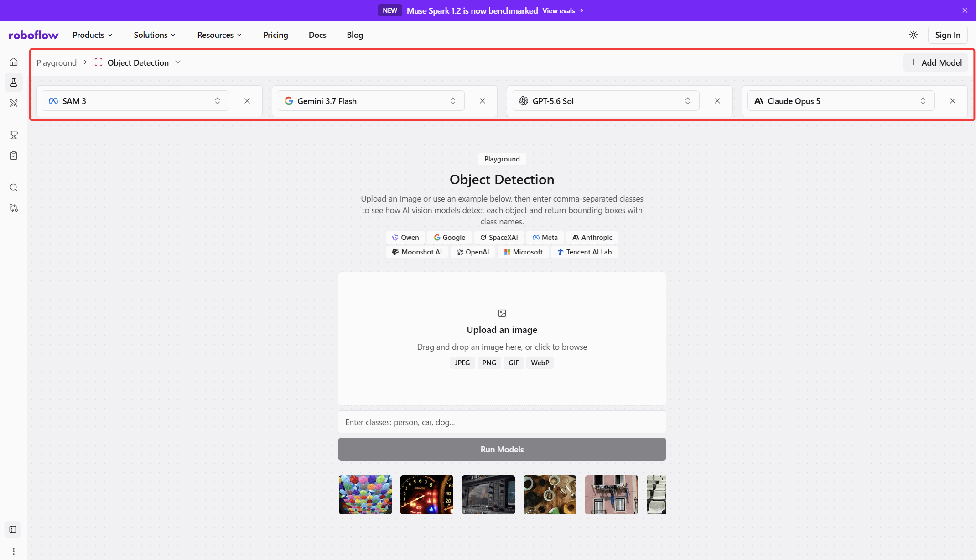Click the OpenAI provider tag
Image resolution: width=976 pixels, height=560 pixels.
[472, 252]
